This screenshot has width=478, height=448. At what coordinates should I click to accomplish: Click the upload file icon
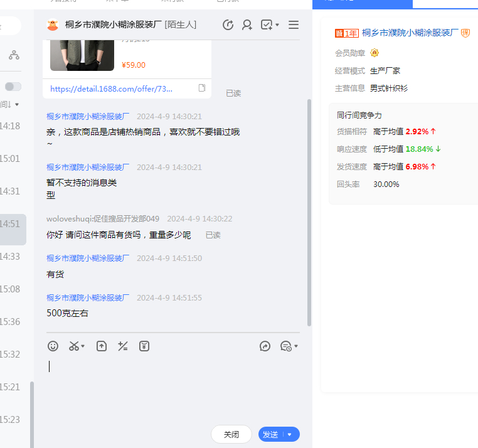102,346
